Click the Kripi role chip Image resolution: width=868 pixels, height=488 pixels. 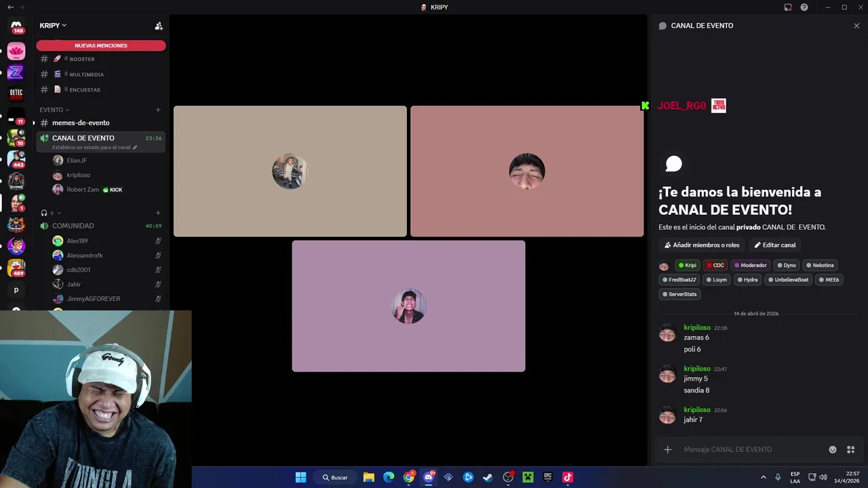[688, 265]
